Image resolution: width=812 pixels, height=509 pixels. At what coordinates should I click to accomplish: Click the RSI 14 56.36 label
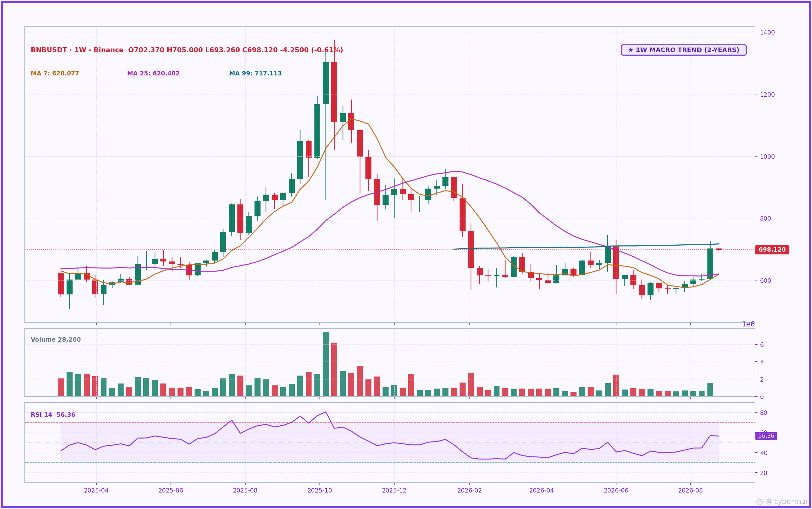click(53, 415)
